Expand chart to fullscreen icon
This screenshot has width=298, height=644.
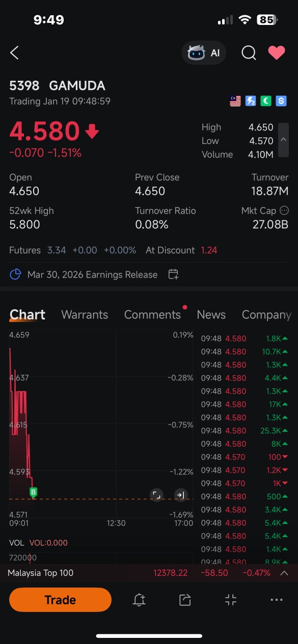tap(156, 494)
